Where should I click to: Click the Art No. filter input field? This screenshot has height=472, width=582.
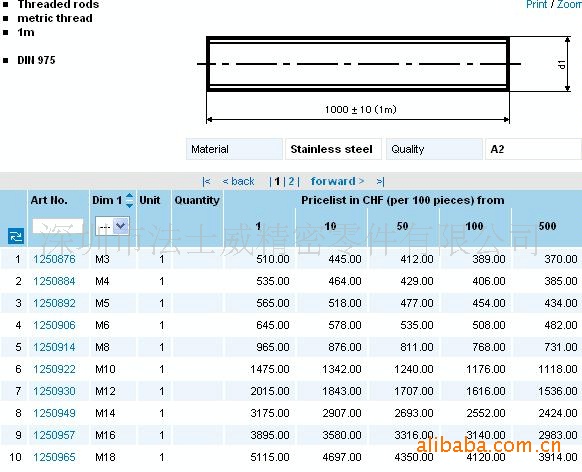58,226
